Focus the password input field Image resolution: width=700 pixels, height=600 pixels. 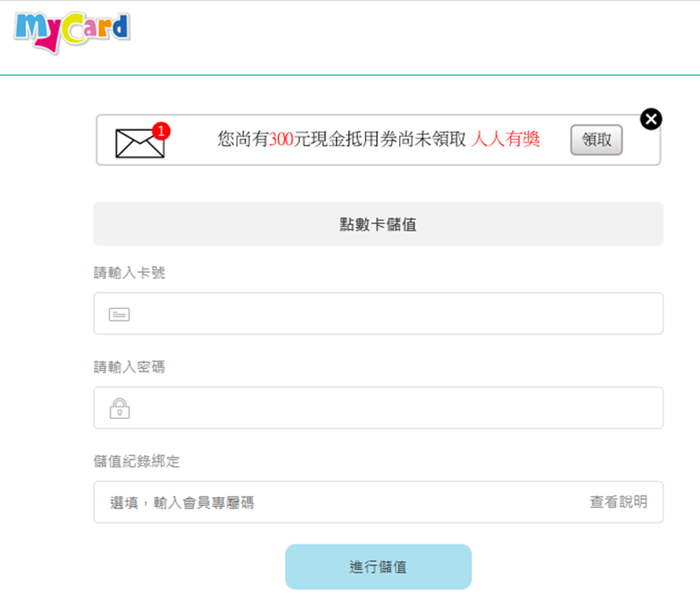coord(378,408)
